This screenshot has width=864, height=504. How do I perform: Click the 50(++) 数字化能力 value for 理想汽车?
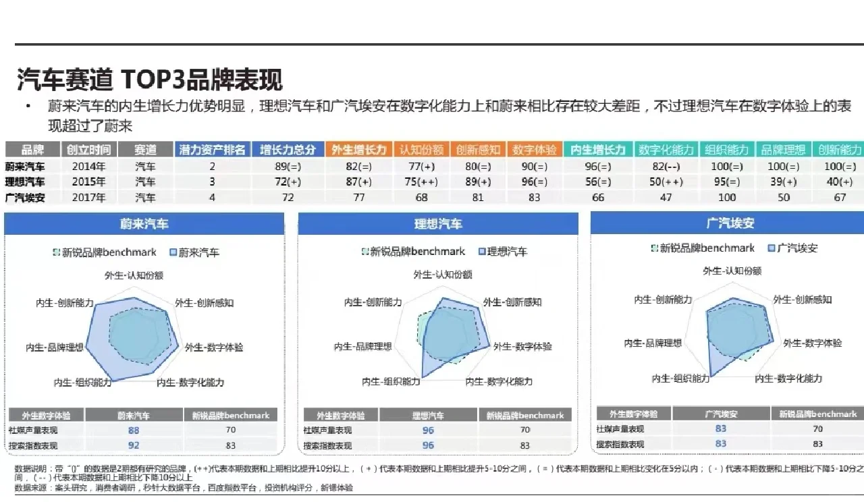pos(666,182)
